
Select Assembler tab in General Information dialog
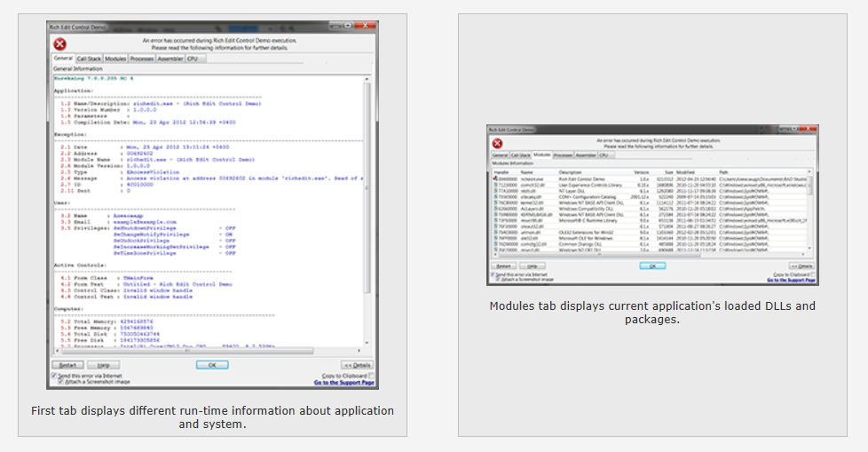(x=170, y=59)
